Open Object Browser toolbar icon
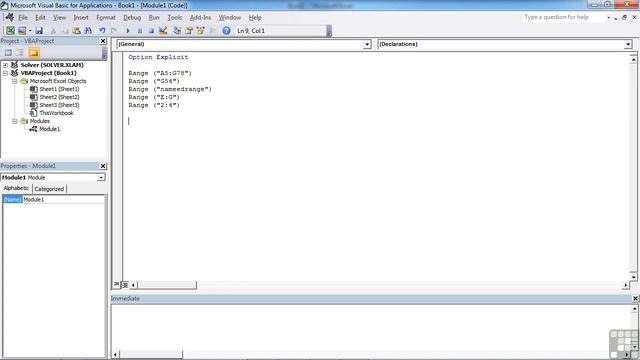This screenshot has width=640, height=360. tap(201, 31)
